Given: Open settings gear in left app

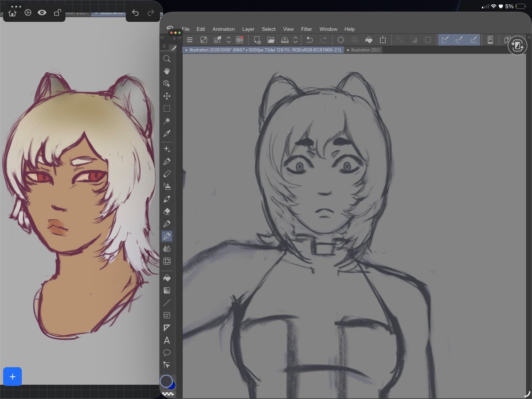Looking at the screenshot, I should 27,13.
